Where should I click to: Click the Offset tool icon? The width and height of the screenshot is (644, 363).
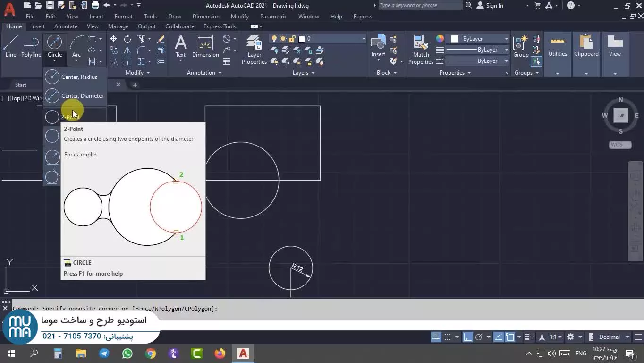(x=161, y=61)
